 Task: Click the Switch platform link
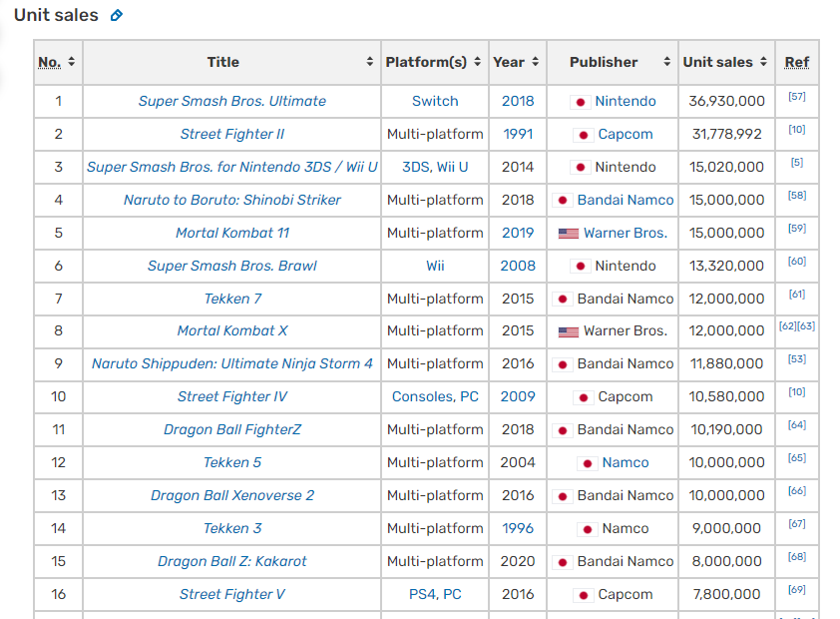pyautogui.click(x=435, y=101)
